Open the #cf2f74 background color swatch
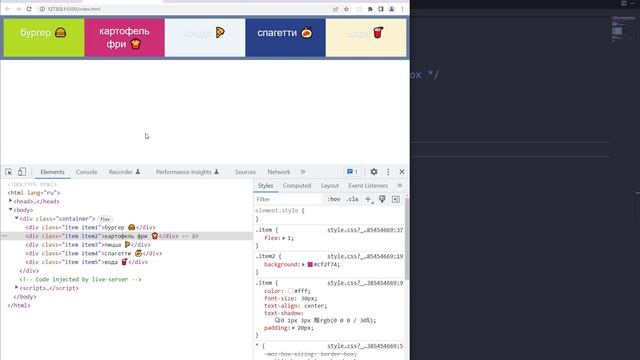 tap(310, 264)
